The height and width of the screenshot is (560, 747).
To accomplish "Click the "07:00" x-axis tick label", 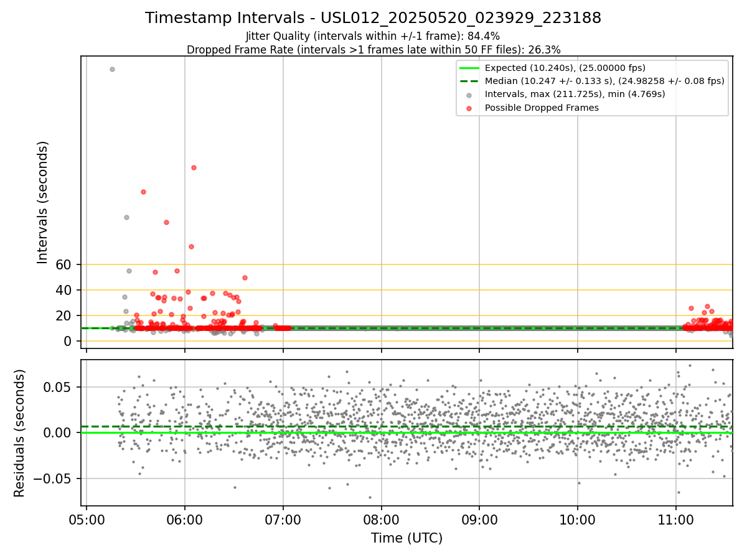I will tap(283, 520).
